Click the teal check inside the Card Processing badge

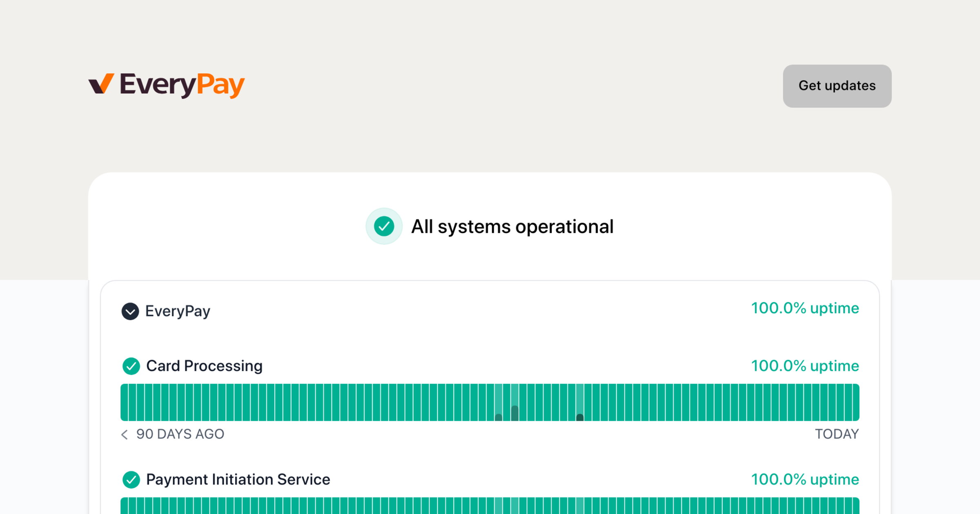131,366
